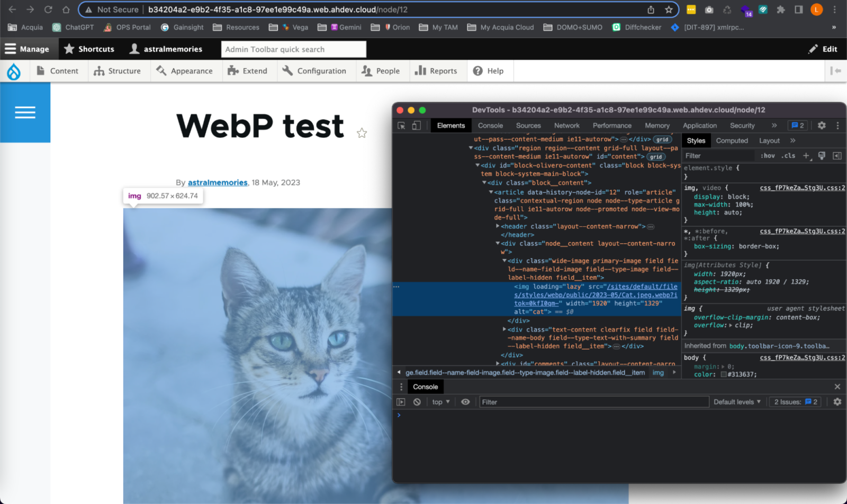Open the Drupal home icon in toolbar

pyautogui.click(x=14, y=70)
